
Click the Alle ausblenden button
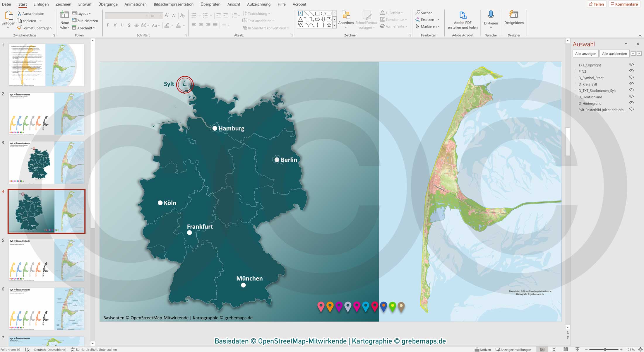pyautogui.click(x=614, y=54)
